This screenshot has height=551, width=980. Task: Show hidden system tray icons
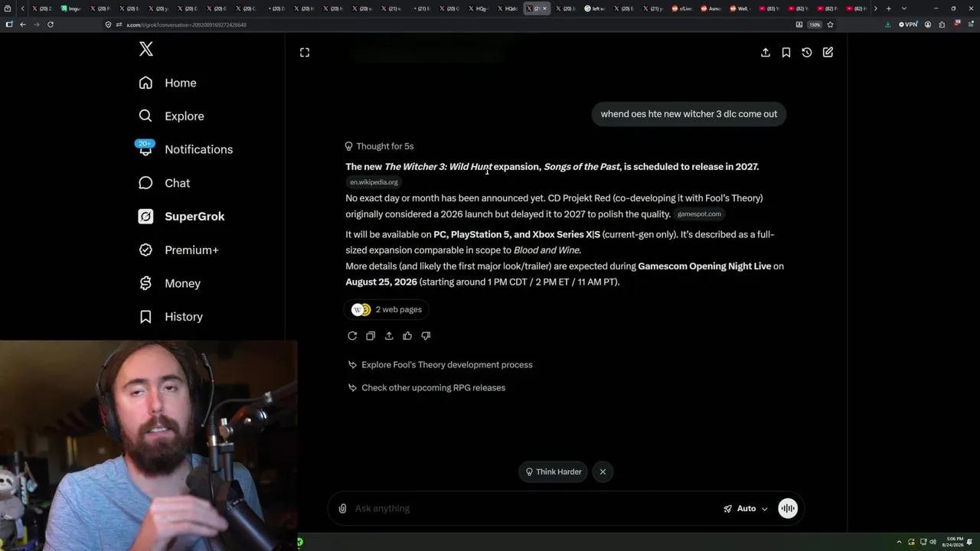click(900, 542)
